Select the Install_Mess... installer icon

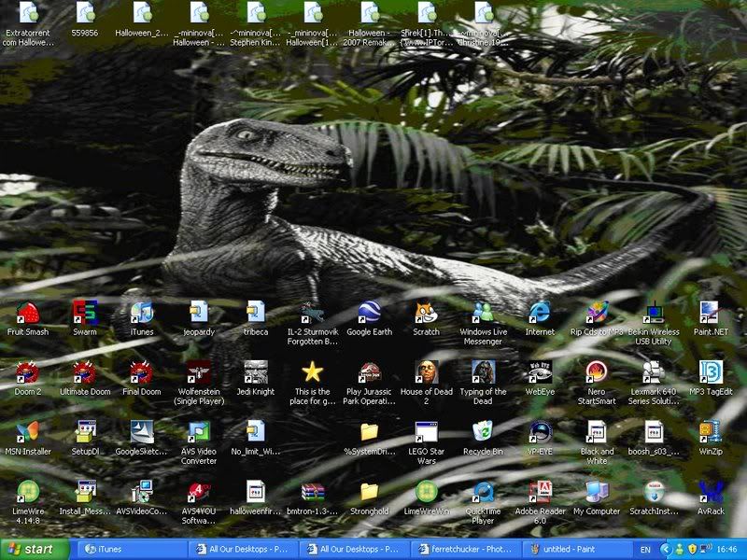click(85, 492)
